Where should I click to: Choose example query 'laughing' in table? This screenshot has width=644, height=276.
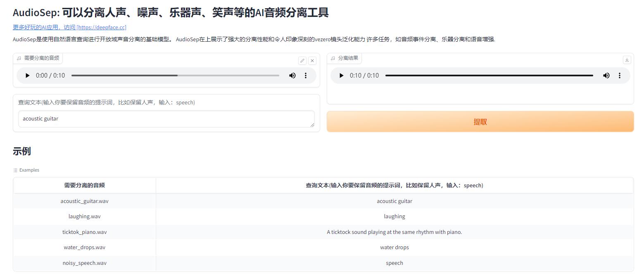click(x=394, y=217)
